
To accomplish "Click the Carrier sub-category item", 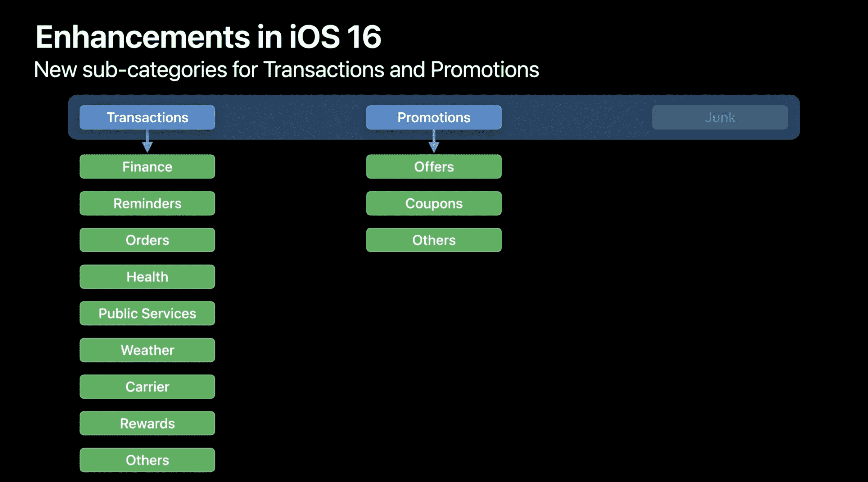I will tap(147, 386).
